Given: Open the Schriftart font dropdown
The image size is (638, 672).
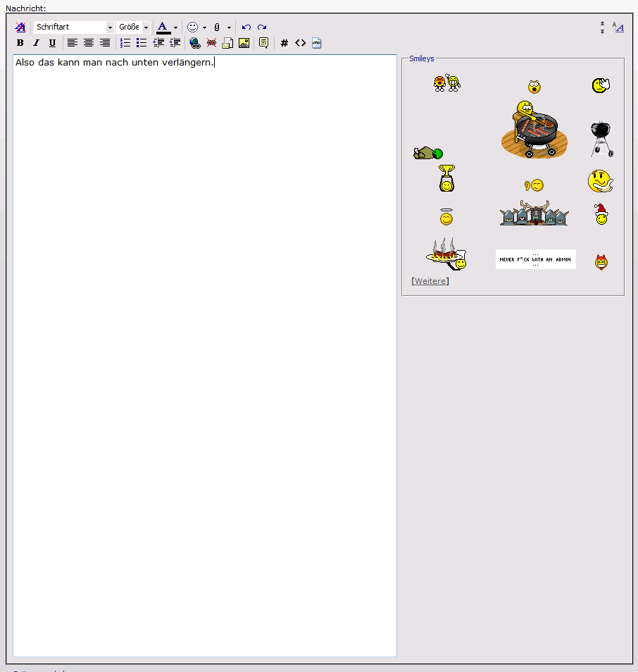Looking at the screenshot, I should [74, 27].
